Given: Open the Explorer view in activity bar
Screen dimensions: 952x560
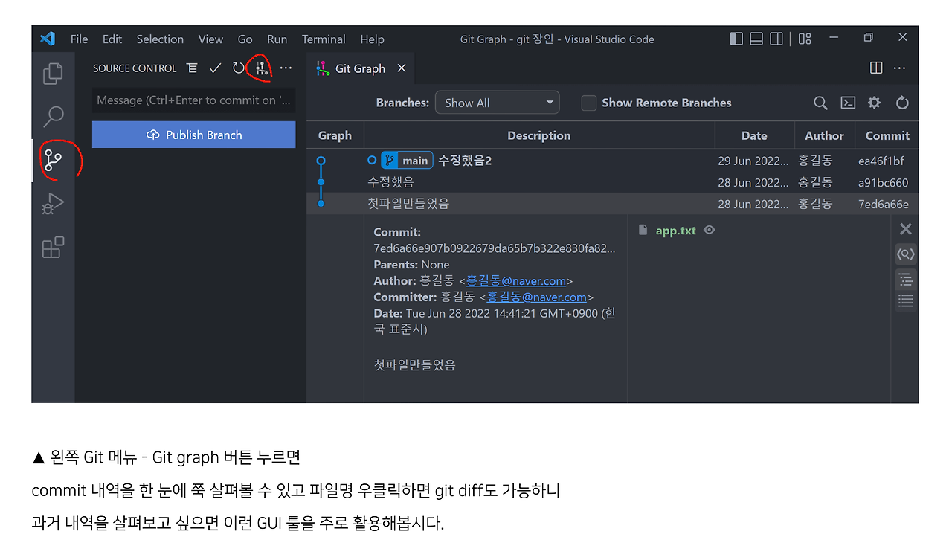Looking at the screenshot, I should pyautogui.click(x=53, y=74).
